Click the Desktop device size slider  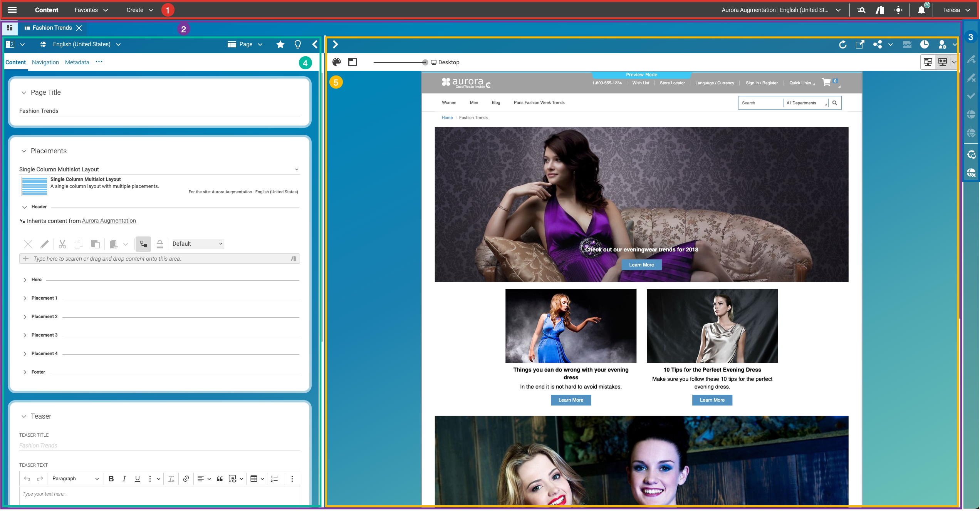click(x=425, y=62)
